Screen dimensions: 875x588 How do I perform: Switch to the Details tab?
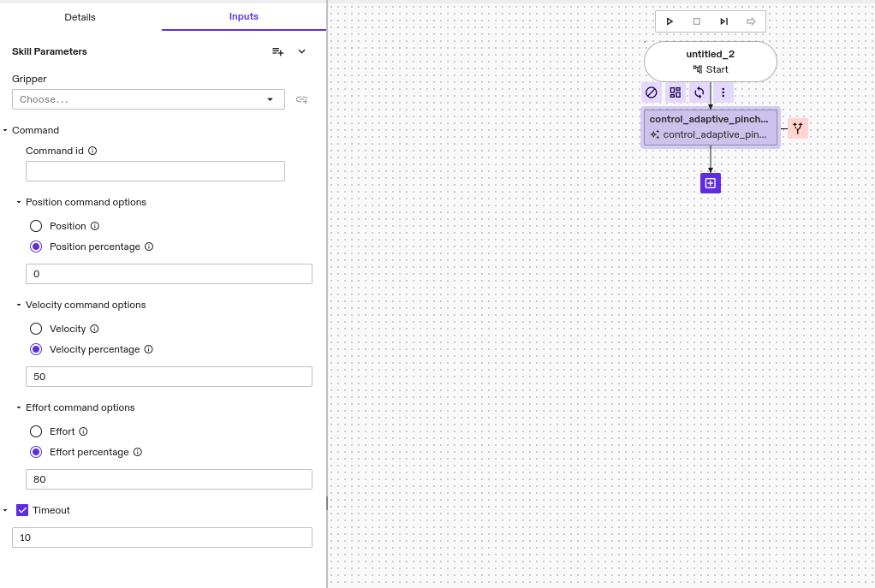tap(80, 16)
